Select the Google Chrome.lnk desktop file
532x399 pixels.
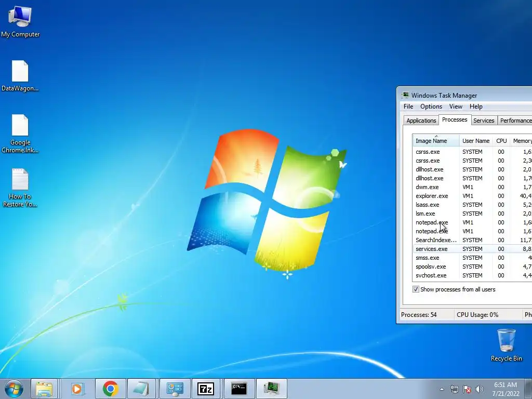tap(20, 134)
